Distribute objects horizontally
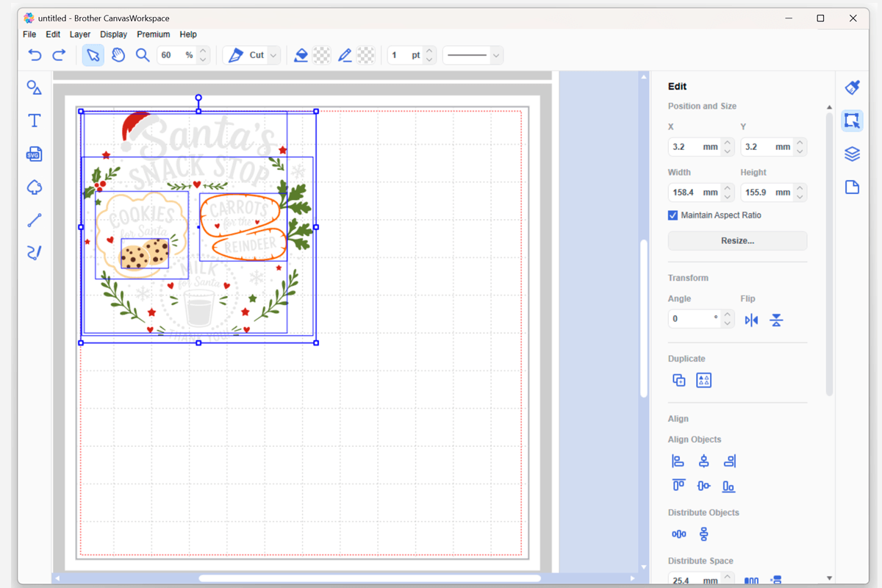Viewport: 882px width, 588px height. (x=678, y=534)
